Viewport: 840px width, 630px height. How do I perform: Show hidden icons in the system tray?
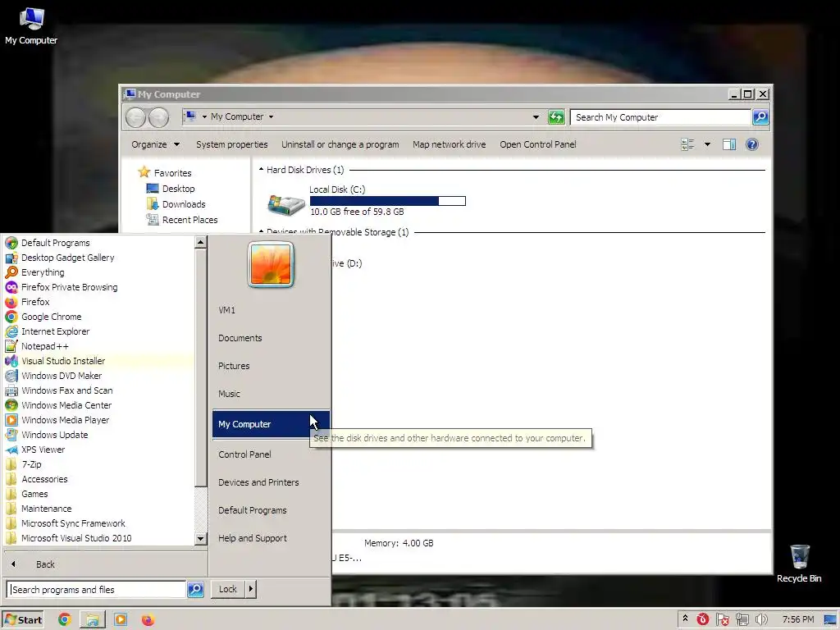click(x=685, y=619)
